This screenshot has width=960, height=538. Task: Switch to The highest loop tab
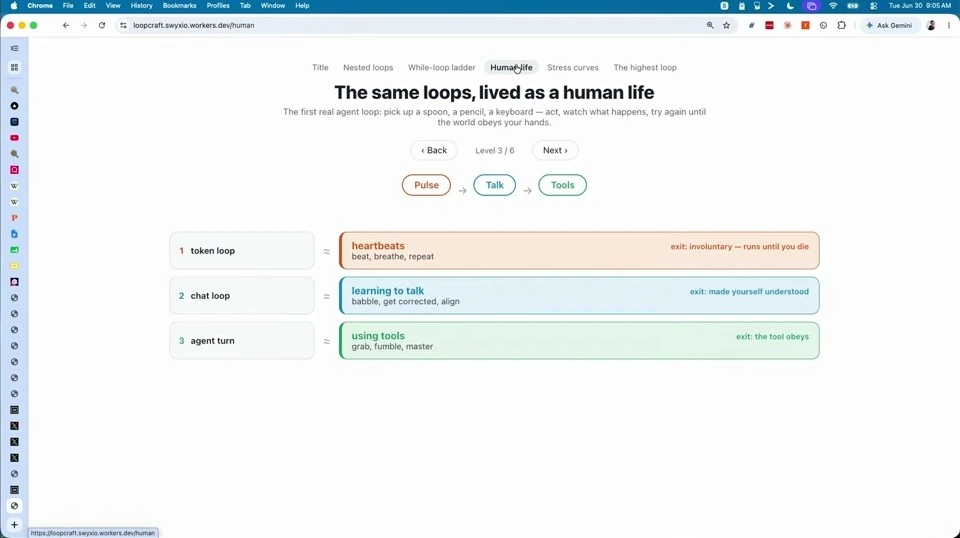click(645, 67)
